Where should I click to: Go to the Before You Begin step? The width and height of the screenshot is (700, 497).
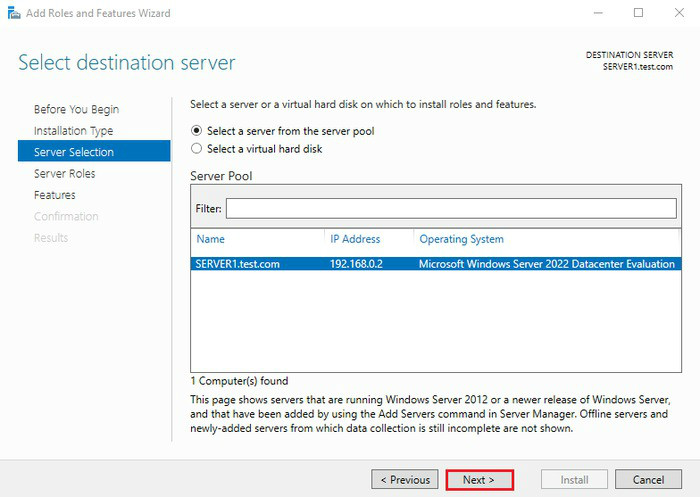[x=76, y=109]
